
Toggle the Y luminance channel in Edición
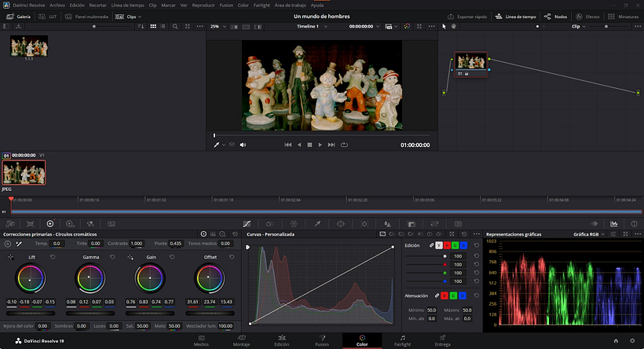click(x=438, y=245)
